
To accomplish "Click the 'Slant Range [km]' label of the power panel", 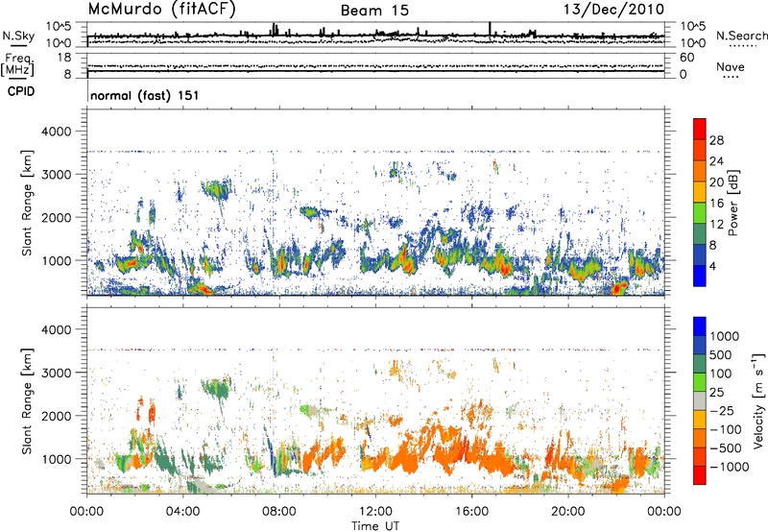I will [x=27, y=203].
